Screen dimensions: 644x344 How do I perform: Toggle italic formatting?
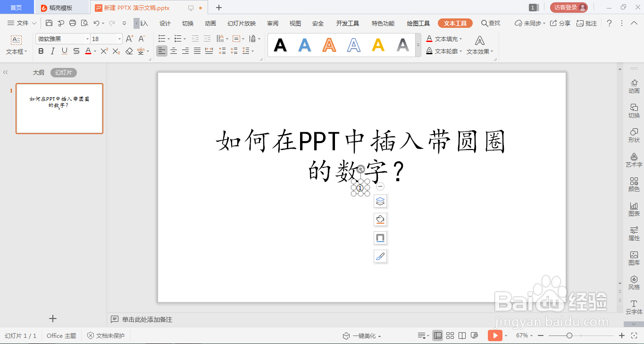point(52,51)
